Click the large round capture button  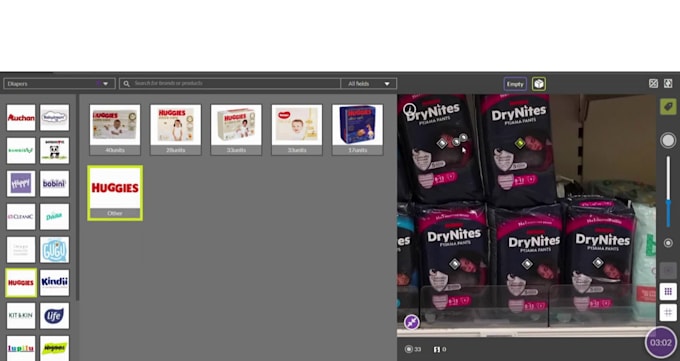[x=668, y=140]
